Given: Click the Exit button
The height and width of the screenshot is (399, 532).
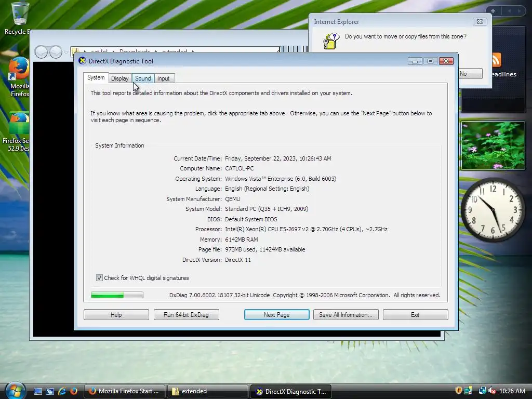Looking at the screenshot, I should pyautogui.click(x=415, y=315).
